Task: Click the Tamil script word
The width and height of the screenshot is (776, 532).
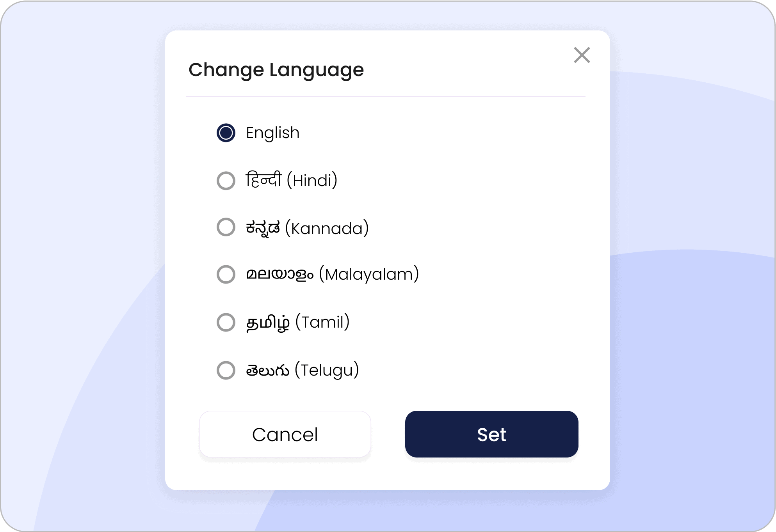Action: click(268, 323)
